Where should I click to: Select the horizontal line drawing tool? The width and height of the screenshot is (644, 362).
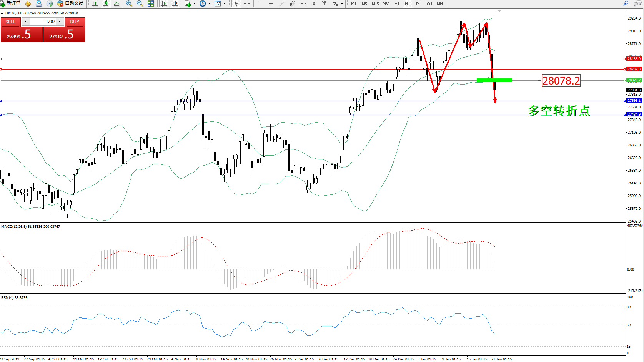[271, 3]
